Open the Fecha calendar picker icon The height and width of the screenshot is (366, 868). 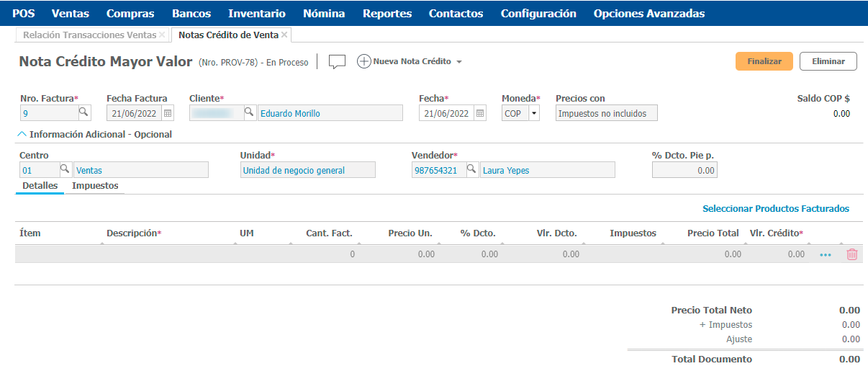point(480,113)
